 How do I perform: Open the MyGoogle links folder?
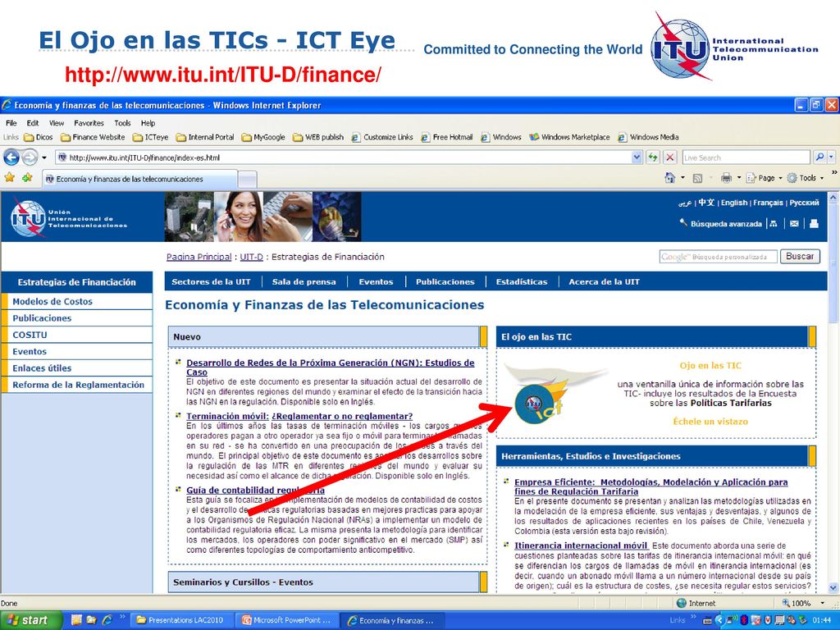(263, 137)
